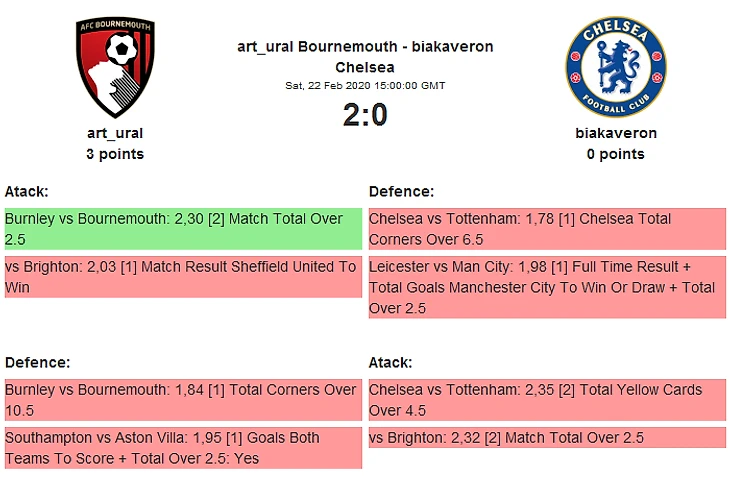Click right Defence section heading

(401, 191)
